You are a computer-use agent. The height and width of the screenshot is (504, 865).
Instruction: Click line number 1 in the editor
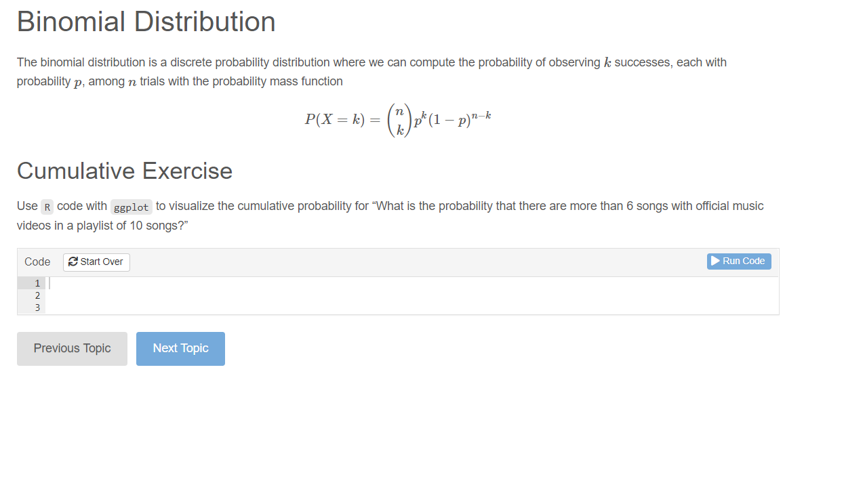point(37,282)
